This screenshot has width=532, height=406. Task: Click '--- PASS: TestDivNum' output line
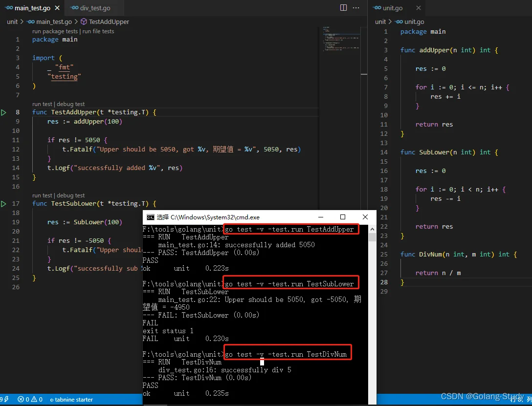click(x=197, y=378)
